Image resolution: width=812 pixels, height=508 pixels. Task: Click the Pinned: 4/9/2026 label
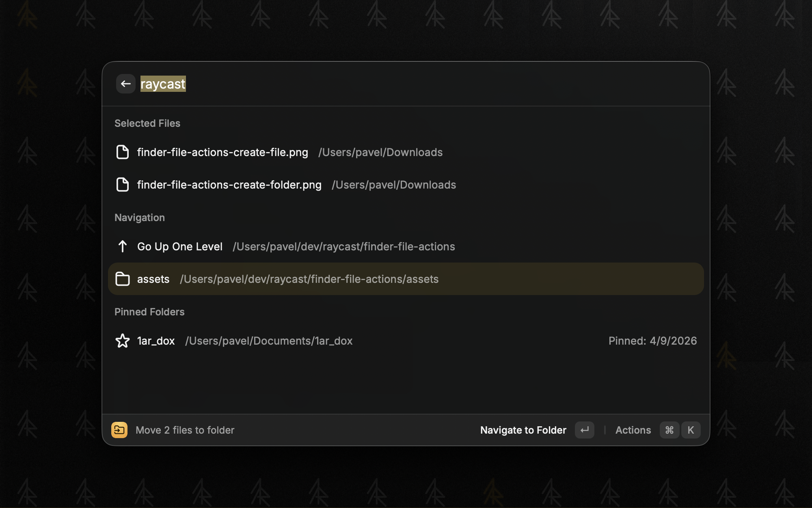pos(652,341)
